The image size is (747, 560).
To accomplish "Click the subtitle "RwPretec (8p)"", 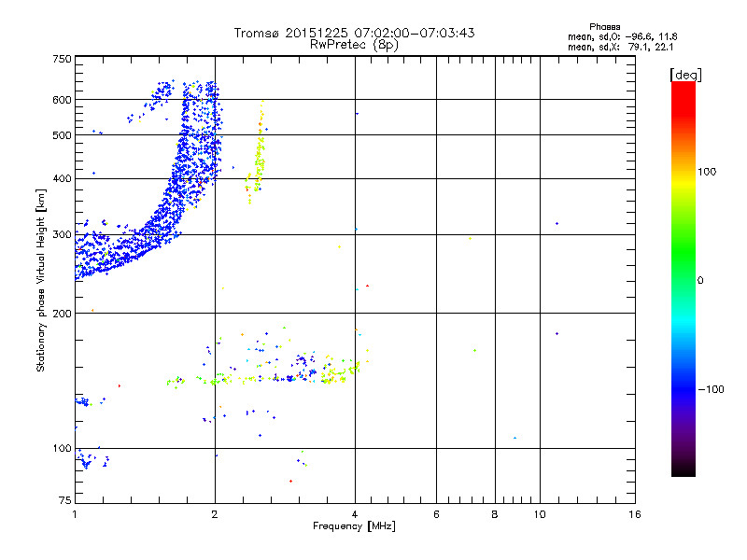I will [x=354, y=45].
